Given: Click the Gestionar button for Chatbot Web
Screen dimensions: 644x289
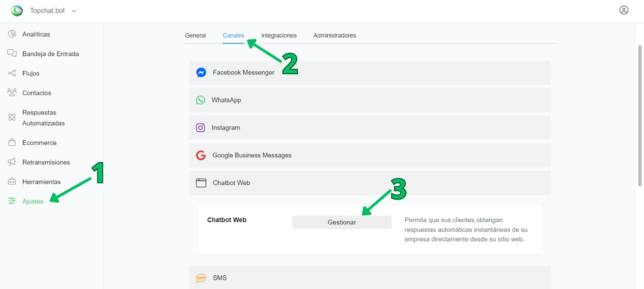Looking at the screenshot, I should click(342, 222).
